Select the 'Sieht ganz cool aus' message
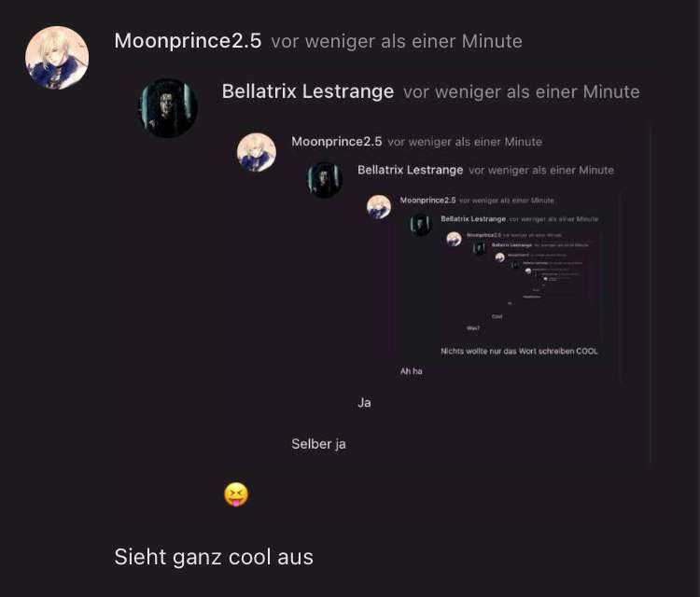 pos(214,557)
